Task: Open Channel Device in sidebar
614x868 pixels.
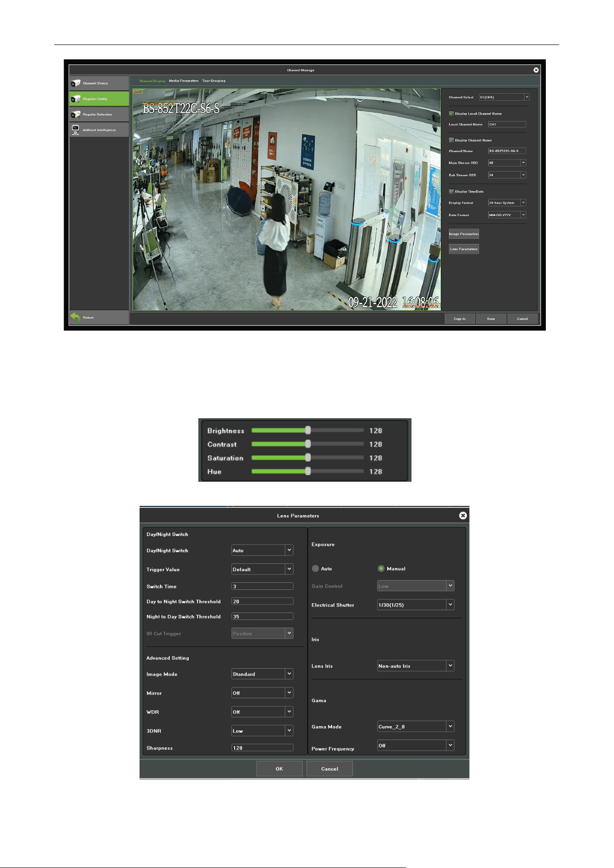Action: tap(99, 83)
